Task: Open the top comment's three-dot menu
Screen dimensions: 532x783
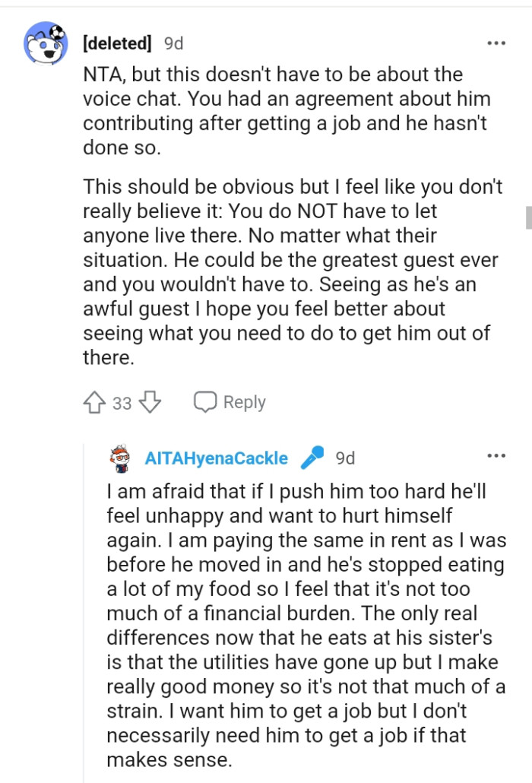Action: click(496, 43)
